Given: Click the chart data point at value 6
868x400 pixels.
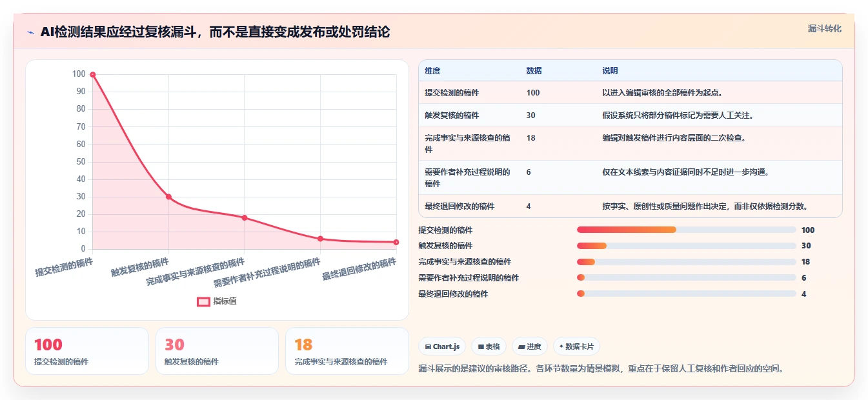Looking at the screenshot, I should (320, 239).
